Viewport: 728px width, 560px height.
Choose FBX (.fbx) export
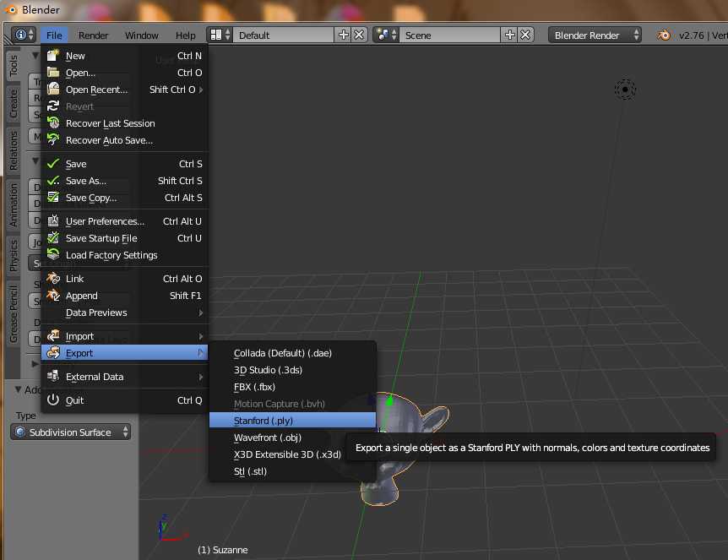click(292, 387)
